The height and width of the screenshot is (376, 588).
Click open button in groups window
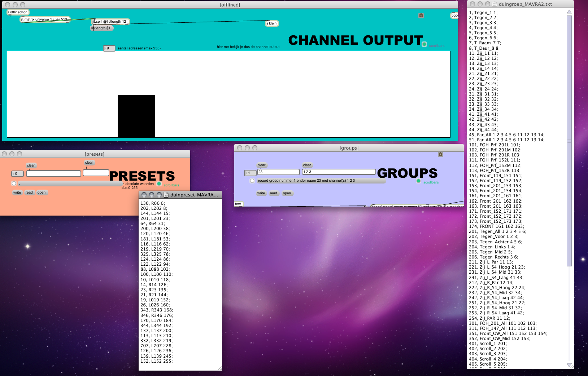coord(287,193)
